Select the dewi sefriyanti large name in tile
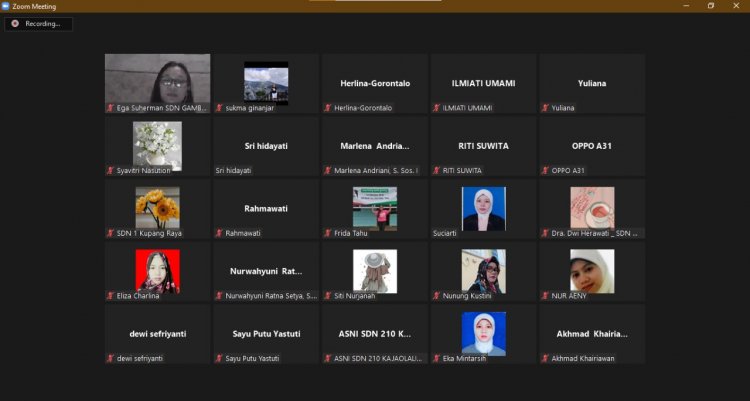 point(158,334)
